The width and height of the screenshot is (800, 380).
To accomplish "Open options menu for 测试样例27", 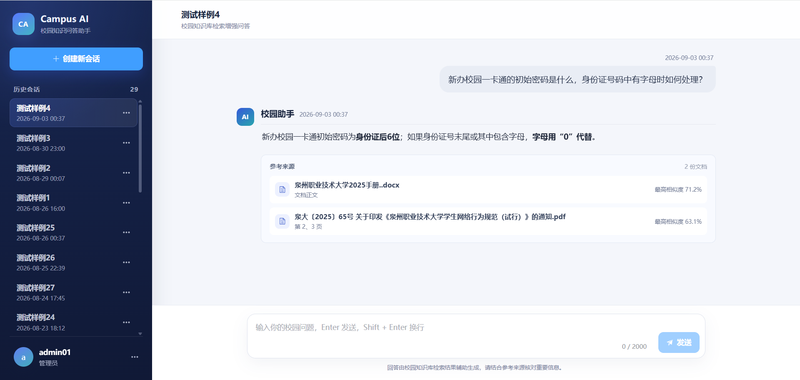I will click(x=126, y=292).
